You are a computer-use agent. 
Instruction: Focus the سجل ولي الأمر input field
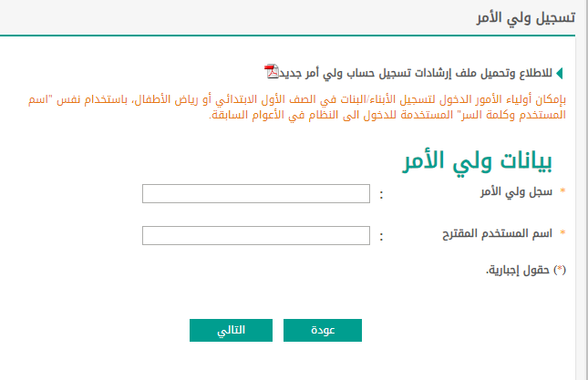tap(256, 194)
